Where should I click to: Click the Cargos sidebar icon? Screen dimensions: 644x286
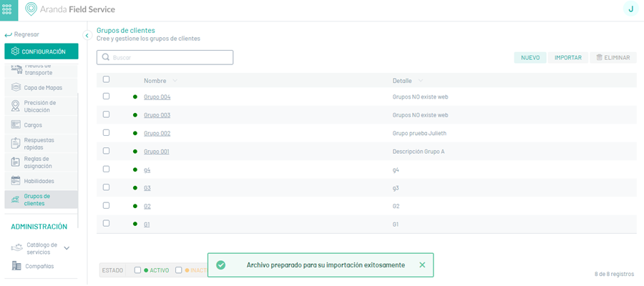[16, 125]
